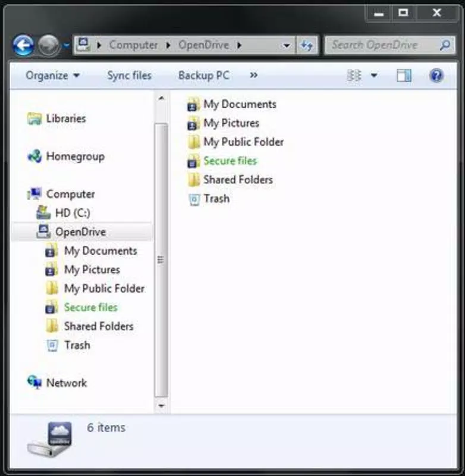Expand chevron between Computer and OpenDrive
The height and width of the screenshot is (476, 465).
168,45
